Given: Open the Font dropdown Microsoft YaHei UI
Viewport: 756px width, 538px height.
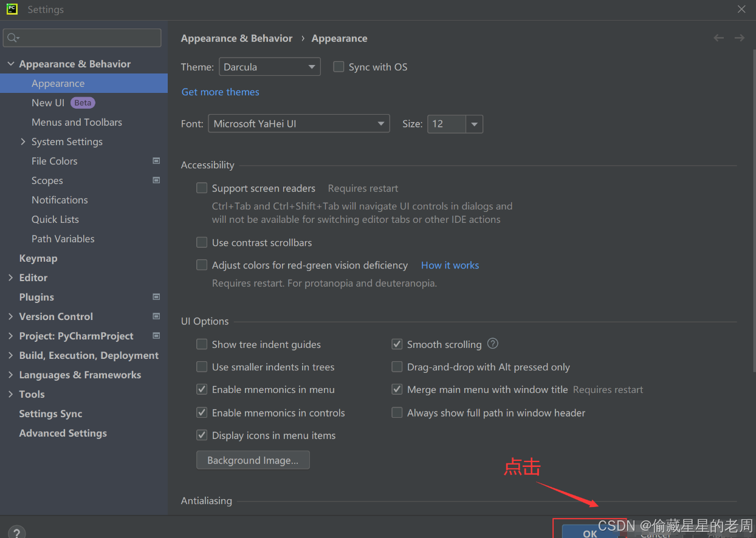Looking at the screenshot, I should [299, 124].
